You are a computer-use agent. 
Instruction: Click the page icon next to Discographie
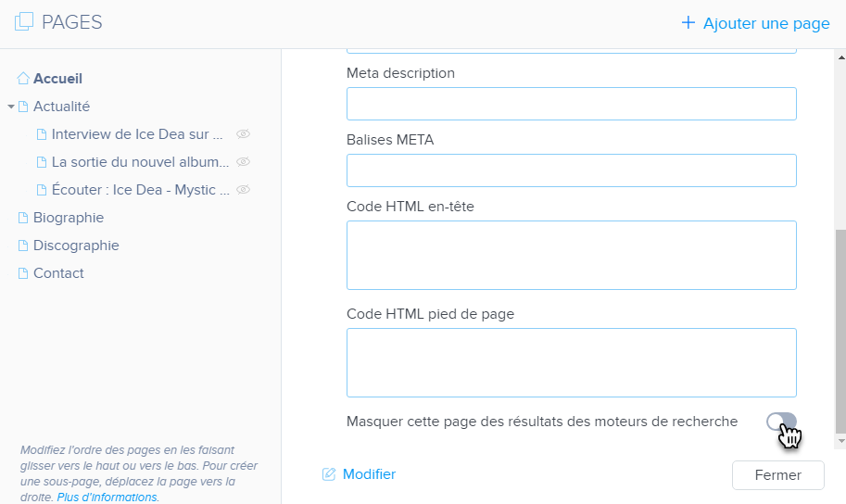23,246
